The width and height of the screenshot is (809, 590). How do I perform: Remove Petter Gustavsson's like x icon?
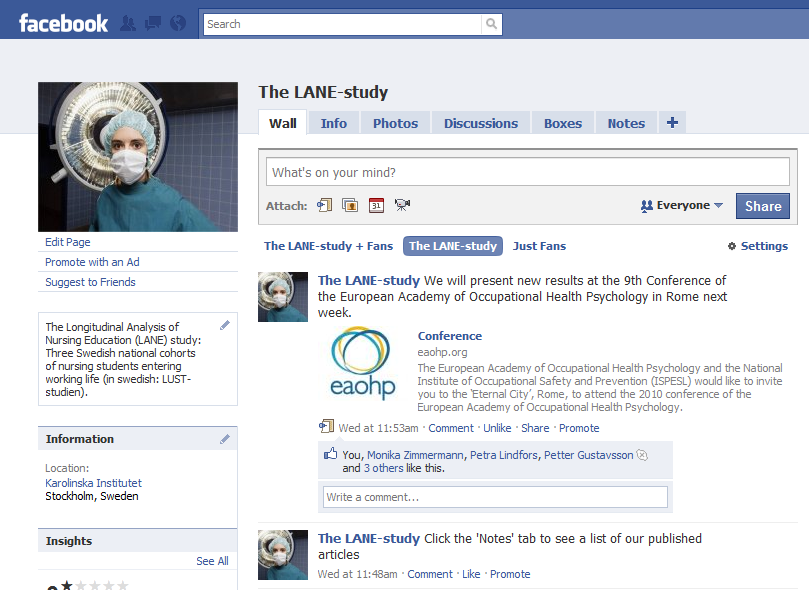coord(642,455)
